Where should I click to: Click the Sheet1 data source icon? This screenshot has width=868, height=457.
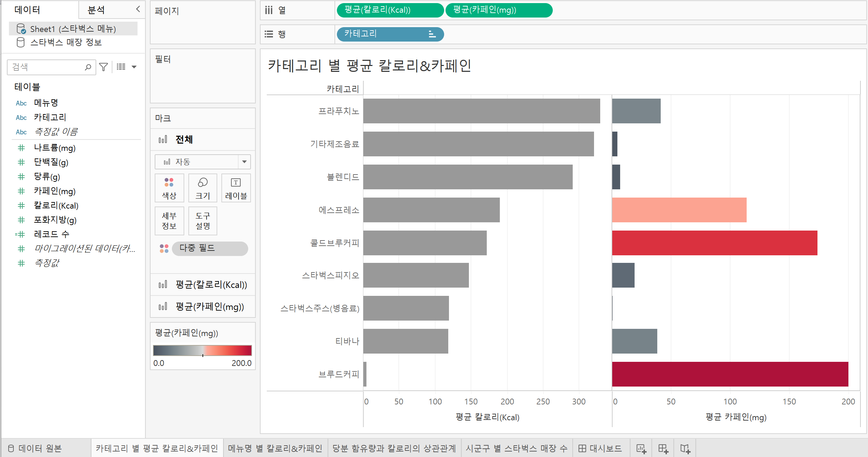tap(21, 29)
